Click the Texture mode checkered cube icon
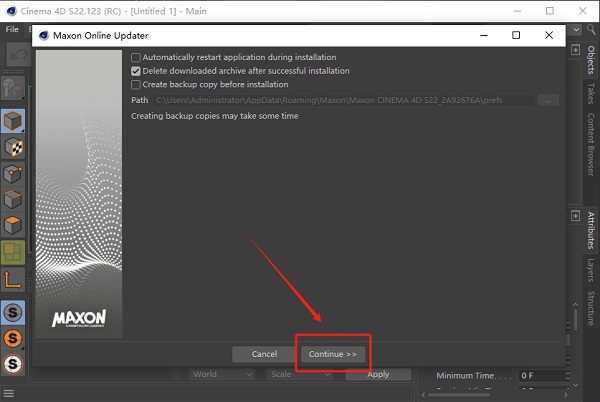Image resolution: width=600 pixels, height=402 pixels. click(x=14, y=148)
